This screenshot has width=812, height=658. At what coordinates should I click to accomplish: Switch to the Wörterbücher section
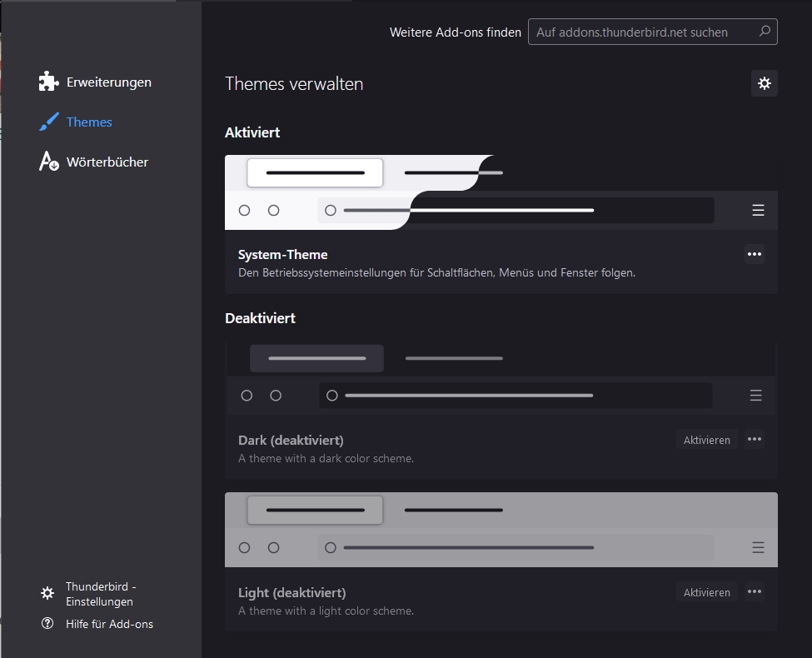(x=107, y=162)
